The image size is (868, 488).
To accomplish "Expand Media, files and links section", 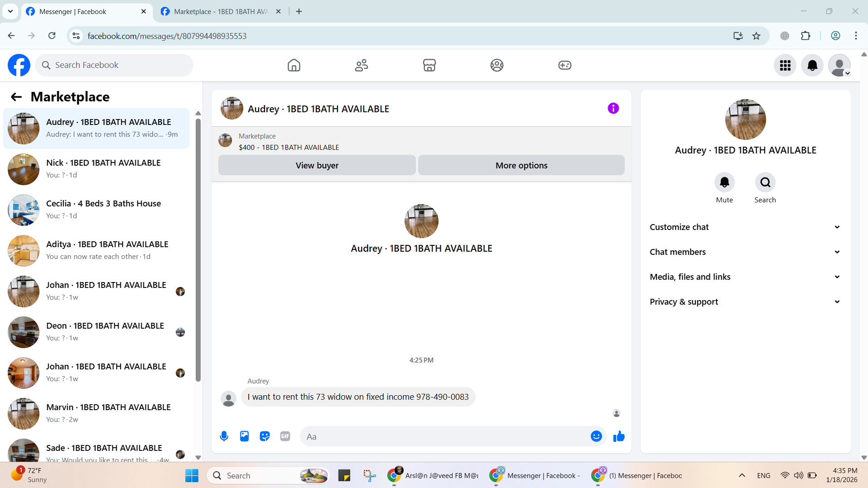I will click(745, 277).
